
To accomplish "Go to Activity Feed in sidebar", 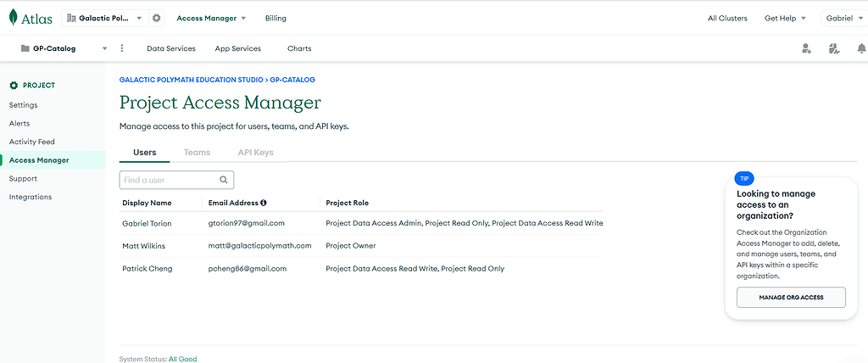I will (31, 142).
